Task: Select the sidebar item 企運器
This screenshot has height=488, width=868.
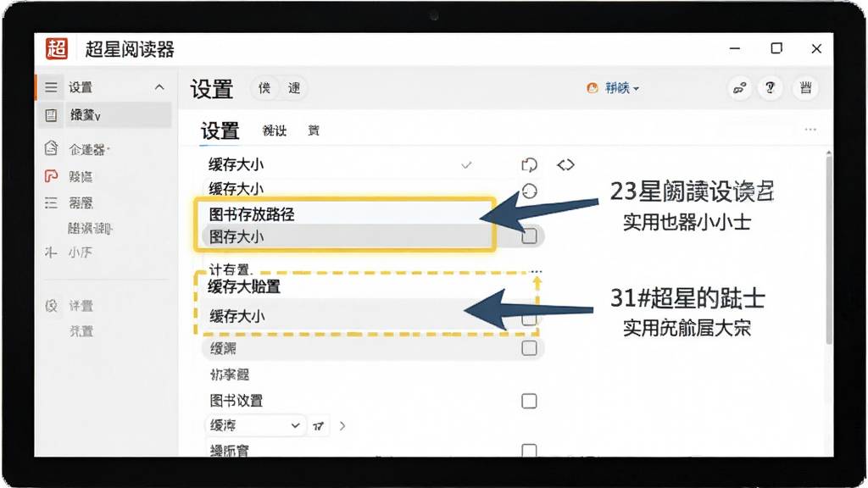Action: [88, 149]
